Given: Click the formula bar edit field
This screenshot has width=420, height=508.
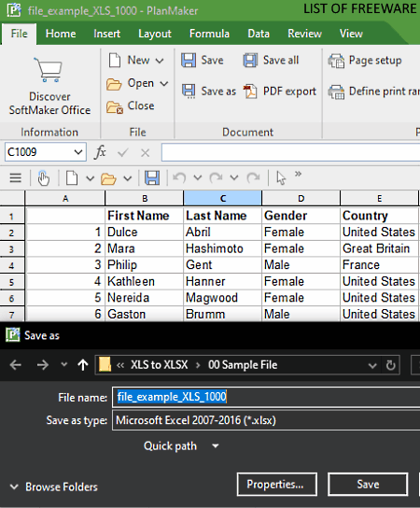Looking at the screenshot, I should [291, 152].
